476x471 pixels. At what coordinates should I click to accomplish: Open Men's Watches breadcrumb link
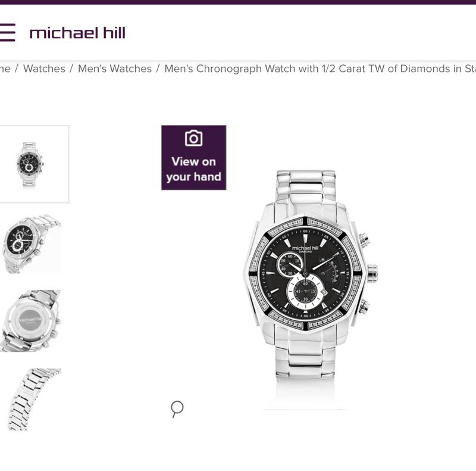point(115,68)
